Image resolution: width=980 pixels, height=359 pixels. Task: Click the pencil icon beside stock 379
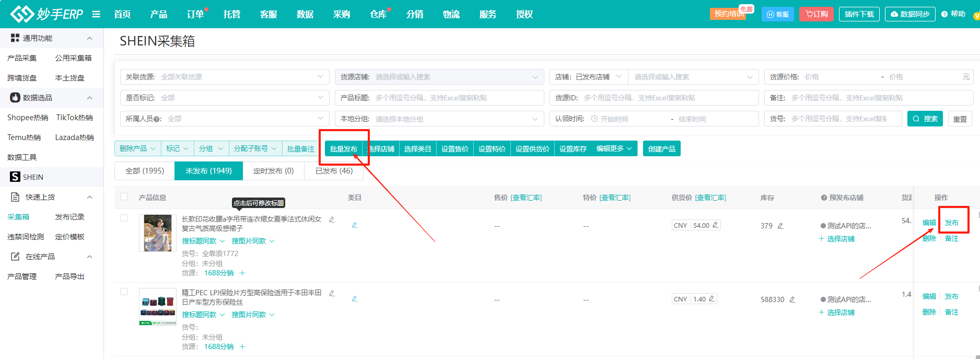pos(780,226)
